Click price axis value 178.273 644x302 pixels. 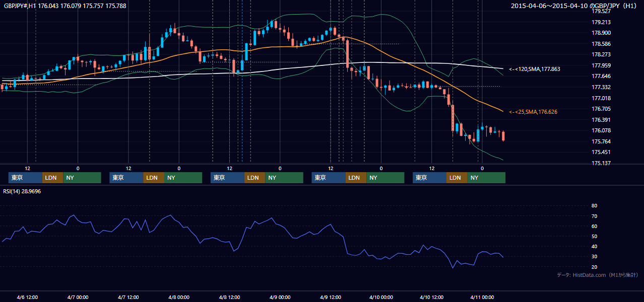[x=601, y=54]
